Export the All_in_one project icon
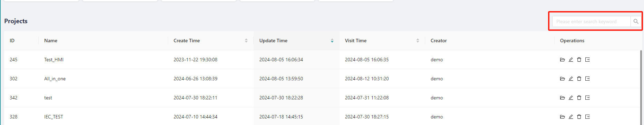 587,79
